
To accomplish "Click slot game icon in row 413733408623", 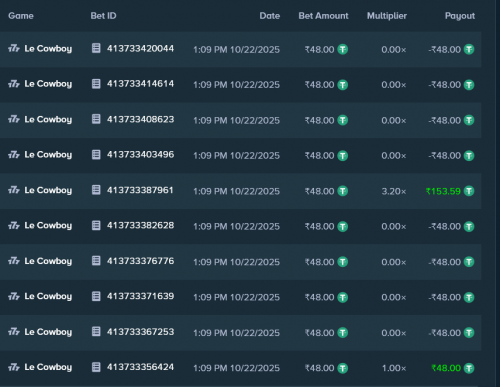I will pos(14,119).
